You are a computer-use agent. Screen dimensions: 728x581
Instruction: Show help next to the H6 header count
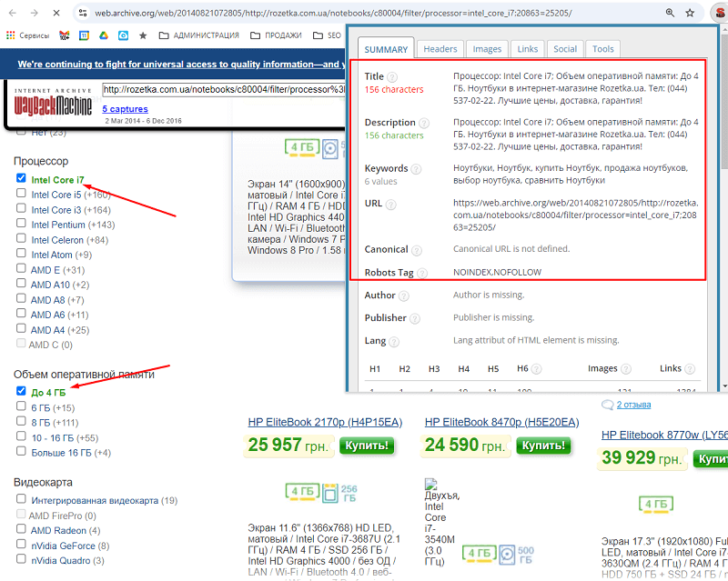(x=536, y=369)
